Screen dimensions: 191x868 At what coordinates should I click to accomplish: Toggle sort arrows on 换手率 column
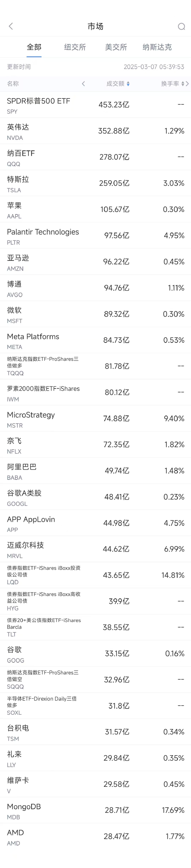[x=183, y=84]
